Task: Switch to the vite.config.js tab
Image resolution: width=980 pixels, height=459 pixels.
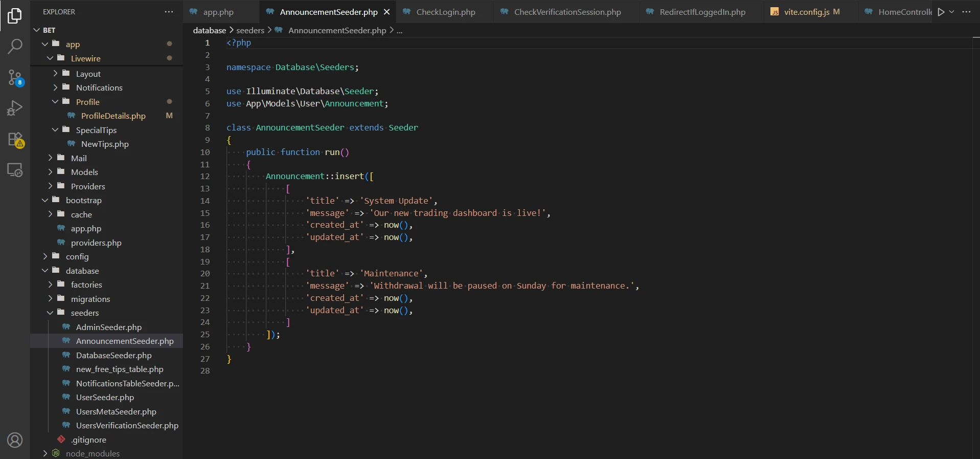Action: [x=806, y=12]
